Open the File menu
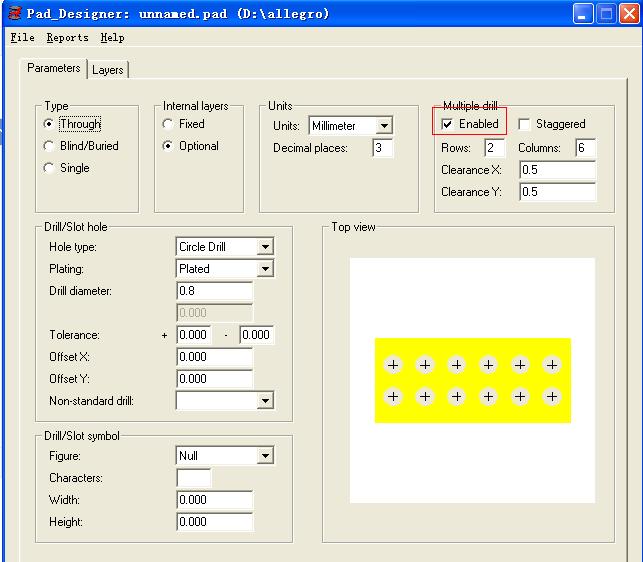Screen dimensions: 643x562 (x=22, y=38)
